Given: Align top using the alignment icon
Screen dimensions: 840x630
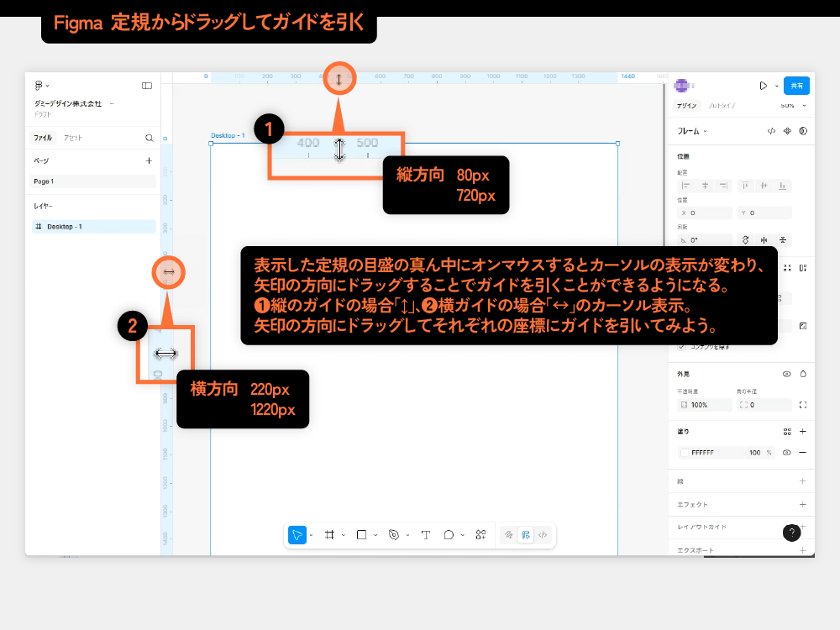Looking at the screenshot, I should 744,186.
